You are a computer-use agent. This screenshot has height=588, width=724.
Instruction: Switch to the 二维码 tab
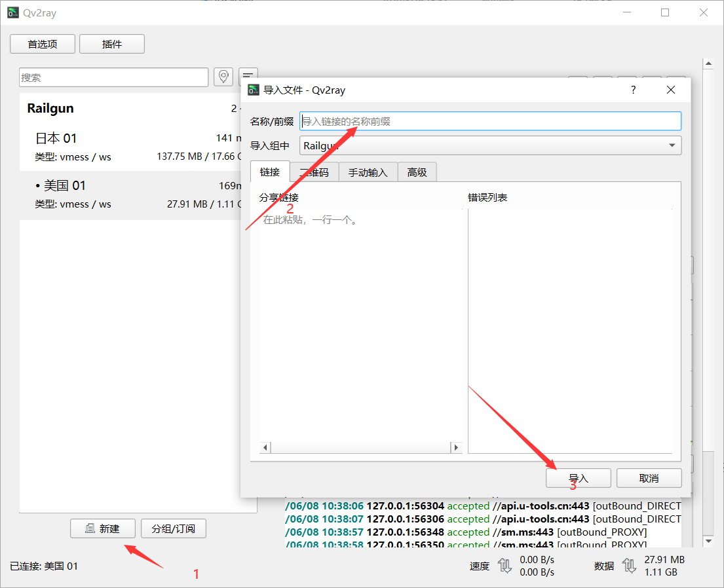pos(314,172)
